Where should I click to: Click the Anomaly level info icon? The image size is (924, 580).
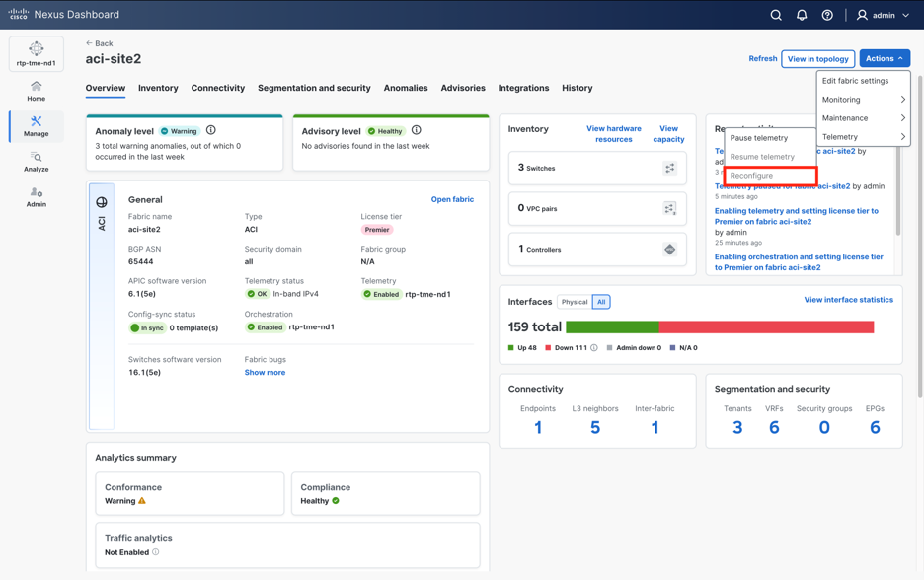(x=211, y=130)
